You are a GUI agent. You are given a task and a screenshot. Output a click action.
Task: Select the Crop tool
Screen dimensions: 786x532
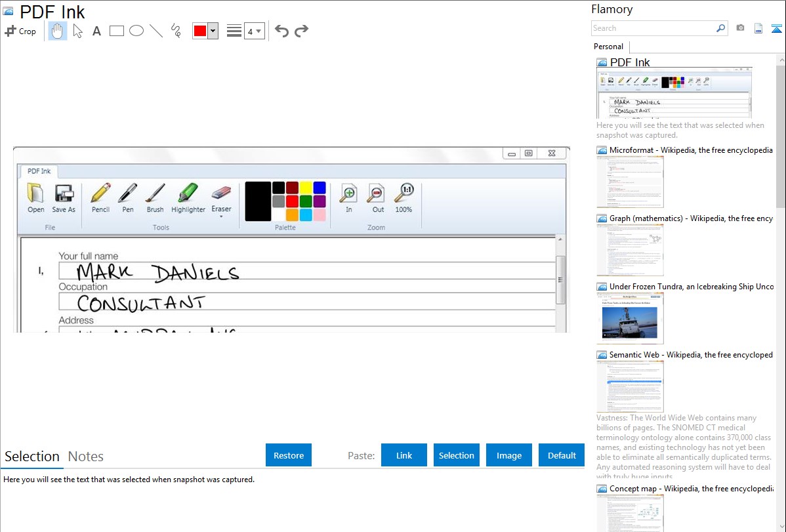click(20, 31)
